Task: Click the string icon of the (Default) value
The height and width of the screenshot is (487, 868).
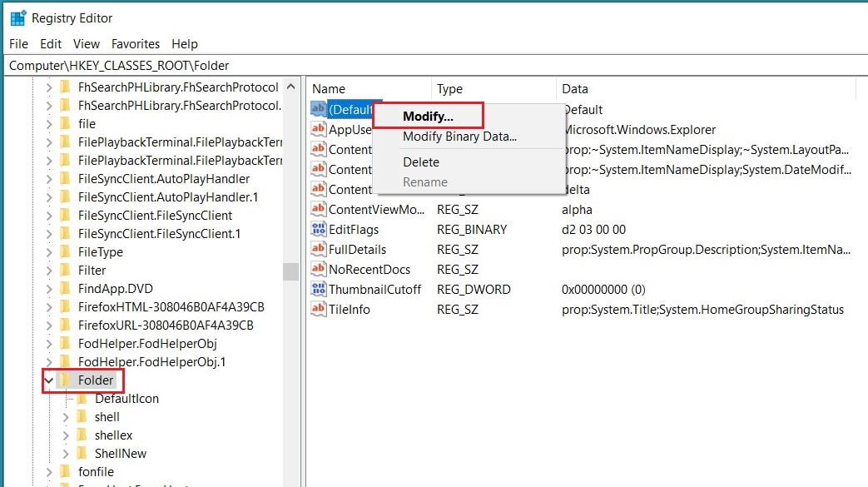Action: click(318, 108)
